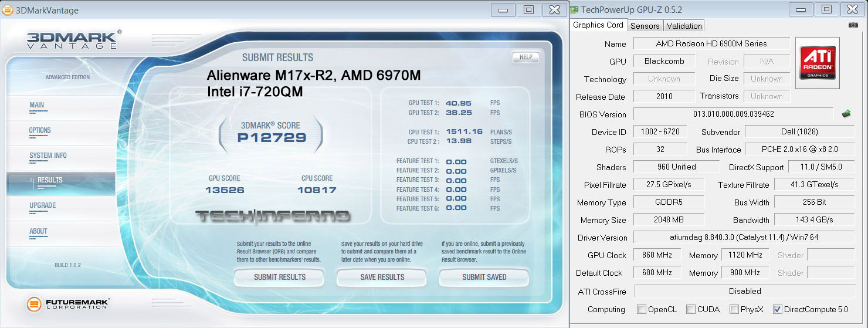868x328 pixels.
Task: Click the Shaders 960 Unified field
Action: pos(676,167)
